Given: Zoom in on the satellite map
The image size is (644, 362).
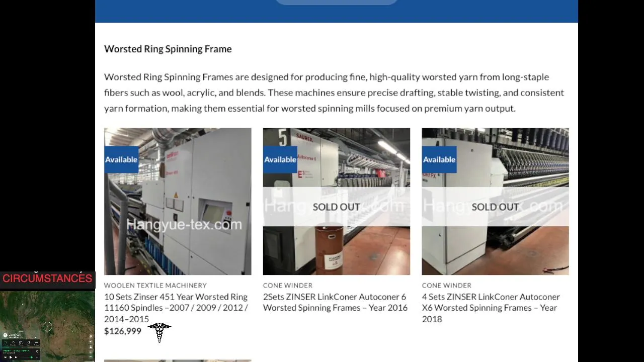Looking at the screenshot, I should [91, 352].
